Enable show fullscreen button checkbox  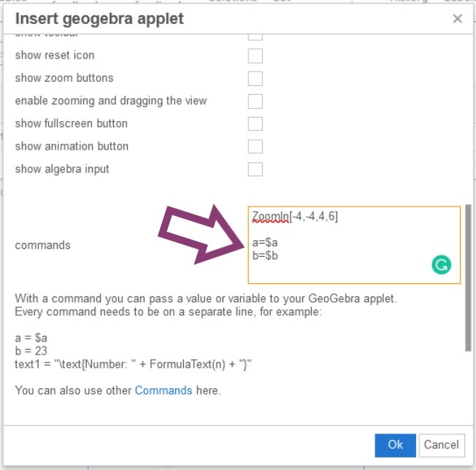tap(255, 124)
